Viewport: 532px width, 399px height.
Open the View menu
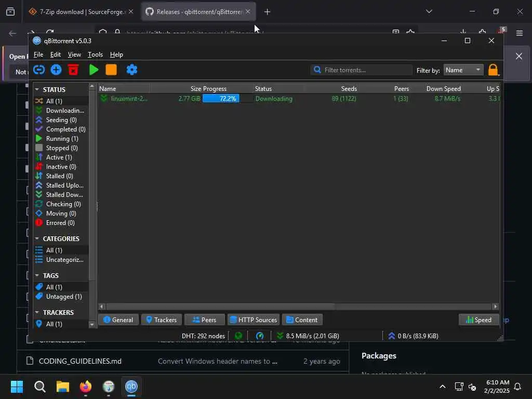(x=74, y=55)
